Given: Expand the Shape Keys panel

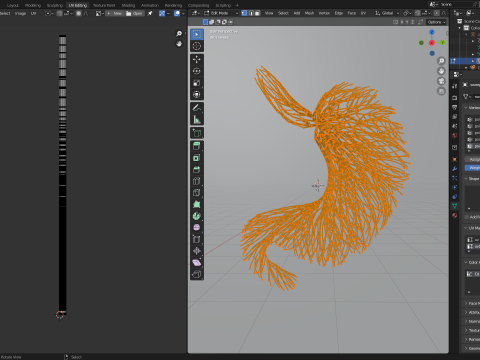Looking at the screenshot, I should coord(472,179).
